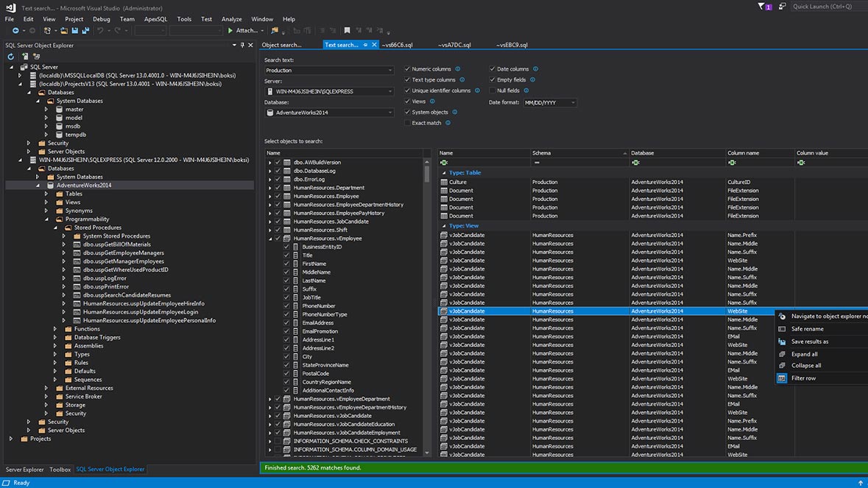Click the Add SQL Server icon
868x488 pixels.
click(x=25, y=57)
